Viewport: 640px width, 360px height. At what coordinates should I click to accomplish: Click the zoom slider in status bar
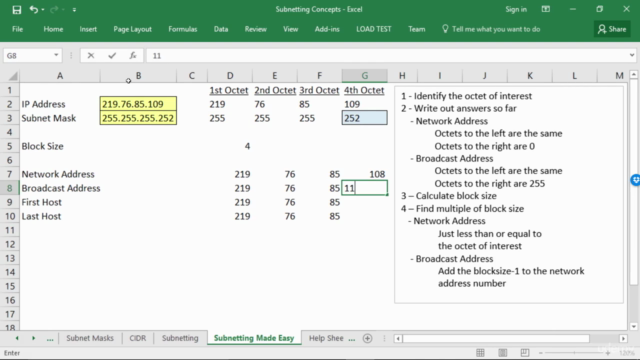point(574,353)
